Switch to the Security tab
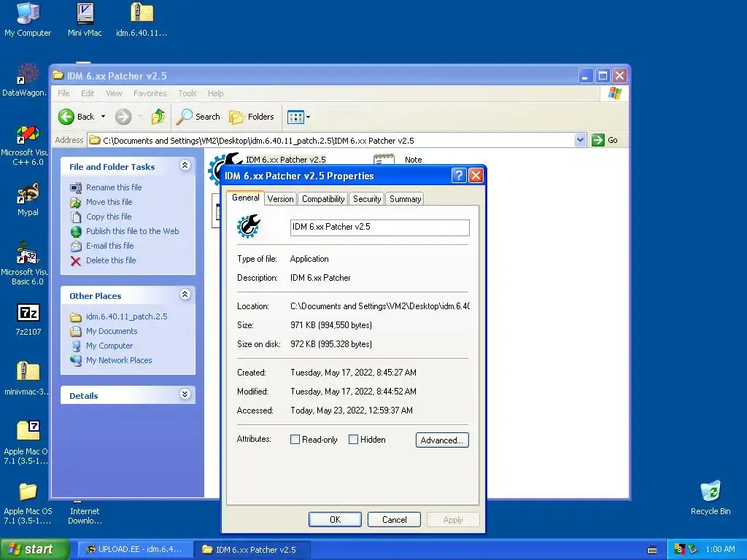The image size is (747, 560). click(367, 199)
